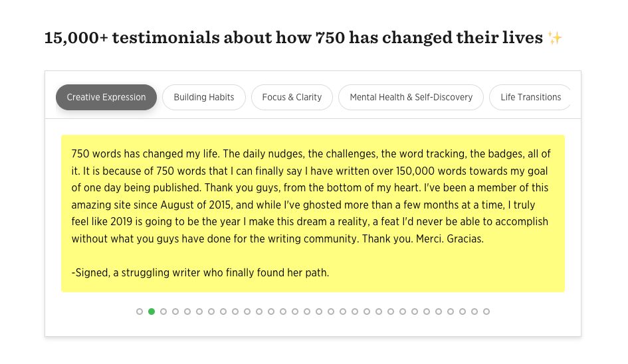
Task: Select the fourth pagination dot
Action: pyautogui.click(x=175, y=312)
